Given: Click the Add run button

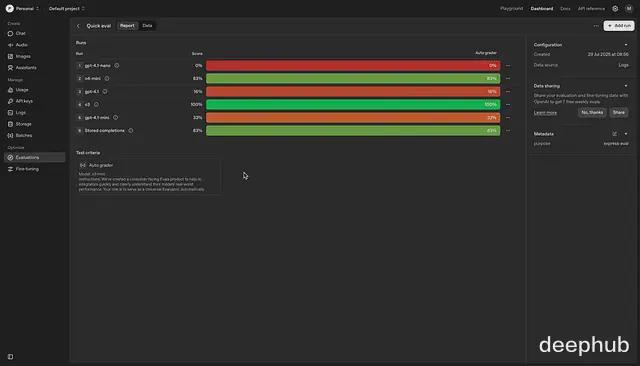Looking at the screenshot, I should [x=619, y=26].
